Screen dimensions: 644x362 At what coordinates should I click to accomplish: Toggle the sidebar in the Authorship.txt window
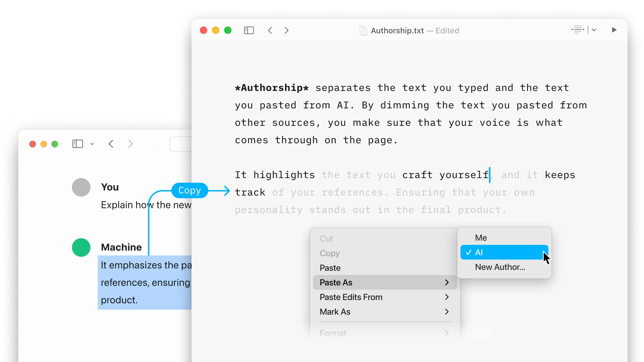[x=249, y=30]
